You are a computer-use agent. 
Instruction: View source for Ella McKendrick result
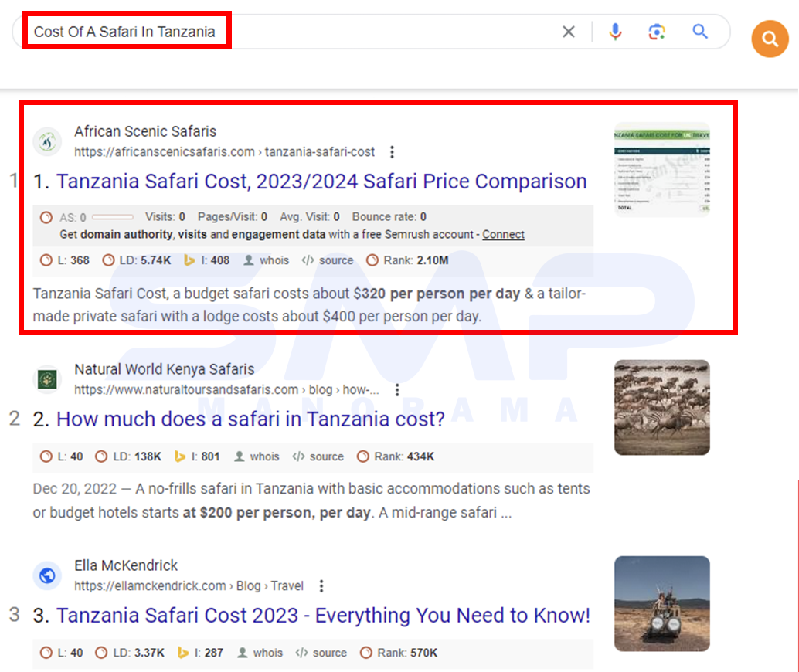coord(321,653)
